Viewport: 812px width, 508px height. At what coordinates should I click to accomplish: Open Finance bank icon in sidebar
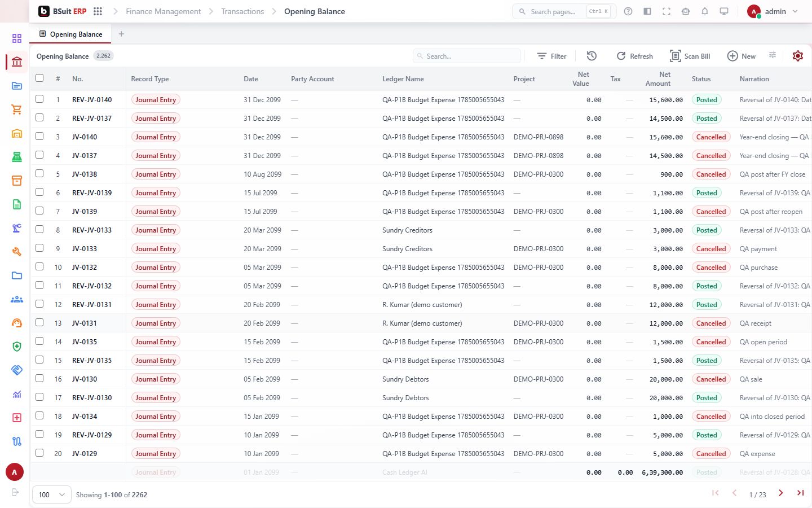(17, 62)
